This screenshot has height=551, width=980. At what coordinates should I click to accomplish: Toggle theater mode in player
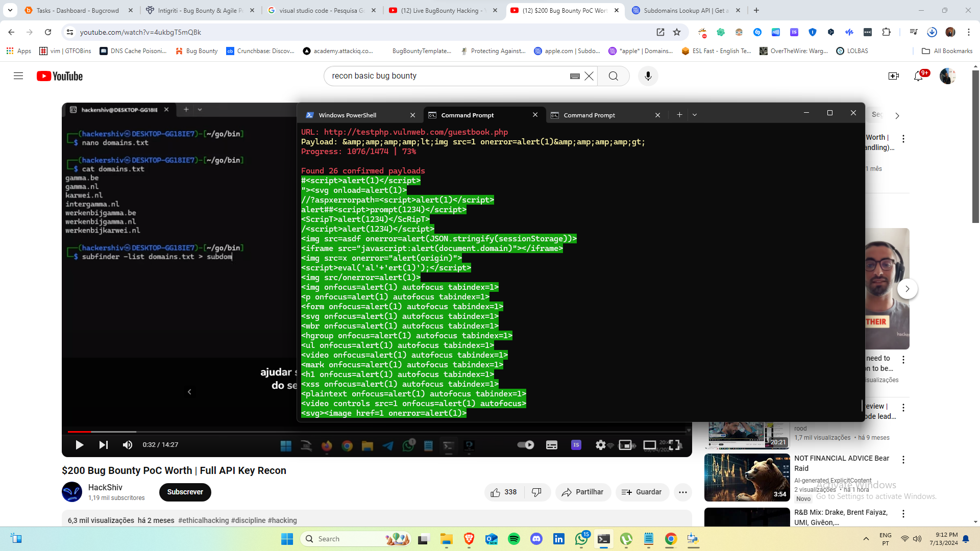[x=650, y=445]
